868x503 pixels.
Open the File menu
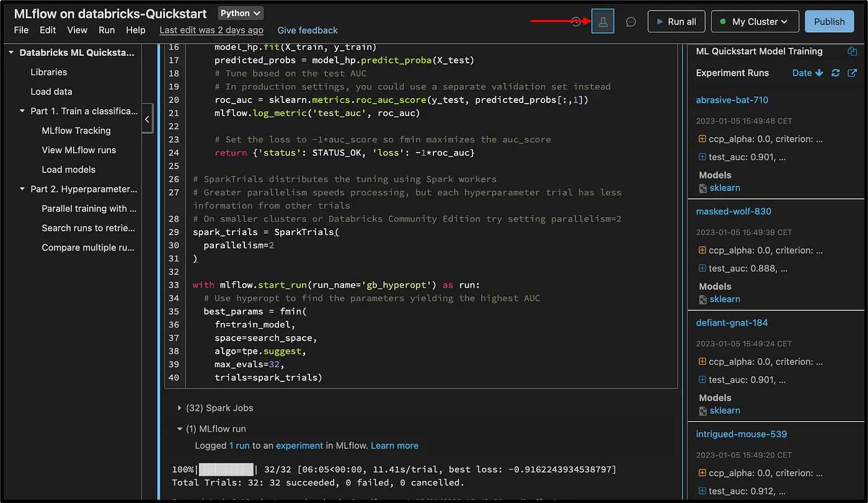click(20, 30)
